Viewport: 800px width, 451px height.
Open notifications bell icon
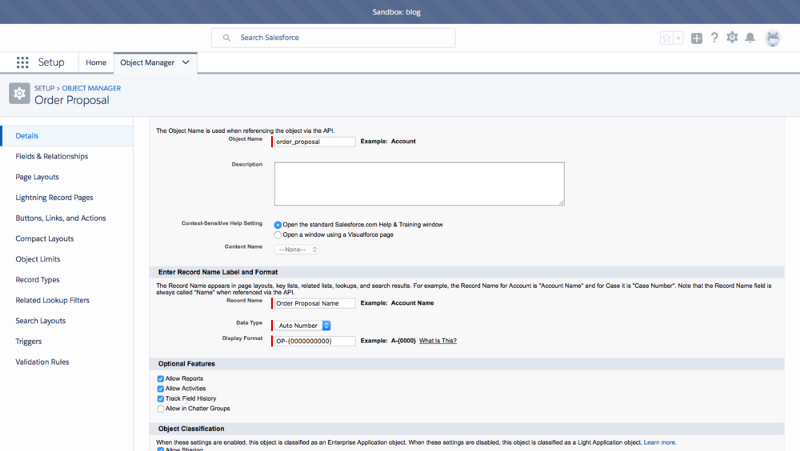point(750,38)
